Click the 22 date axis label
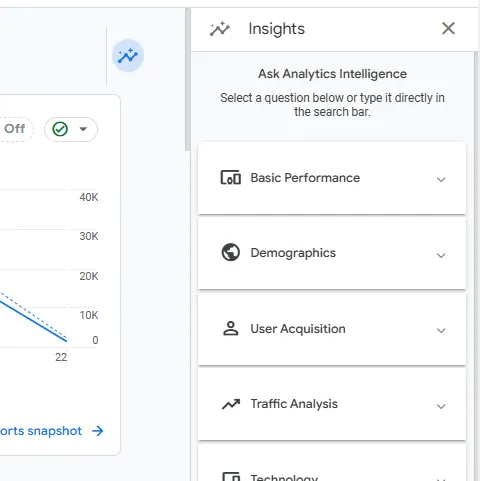 pyautogui.click(x=61, y=357)
